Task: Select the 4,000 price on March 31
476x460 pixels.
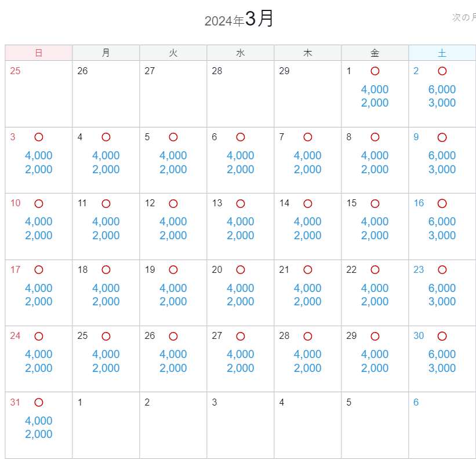Action: click(38, 421)
